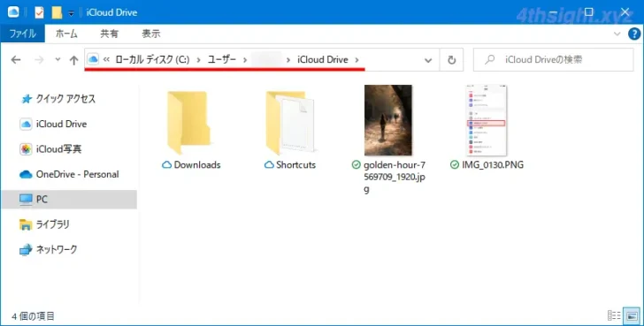Select the golden-hour photo thumbnail
This screenshot has height=326, width=644.
pyautogui.click(x=388, y=120)
